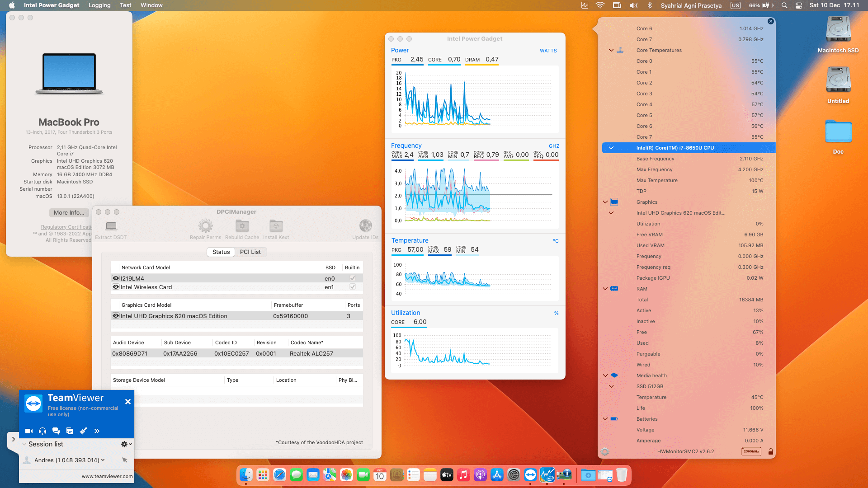Collapse the RAM section in HWMonitor
This screenshot has width=868, height=488.
pyautogui.click(x=605, y=289)
